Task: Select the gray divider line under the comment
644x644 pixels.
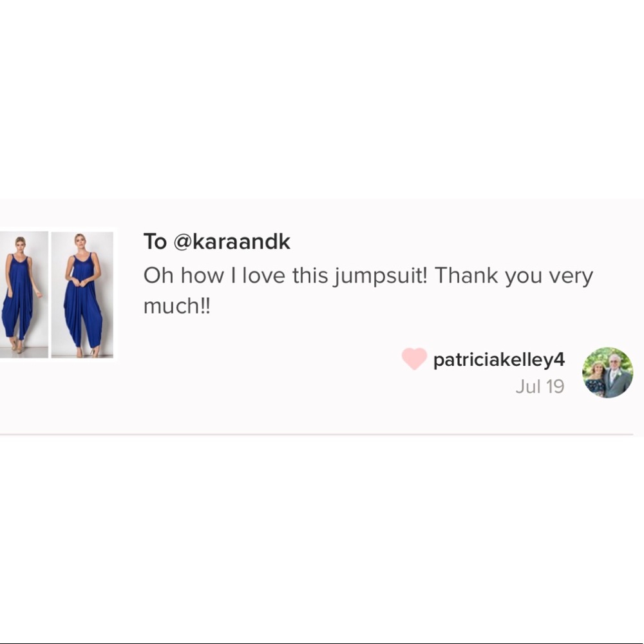Action: click(x=316, y=434)
